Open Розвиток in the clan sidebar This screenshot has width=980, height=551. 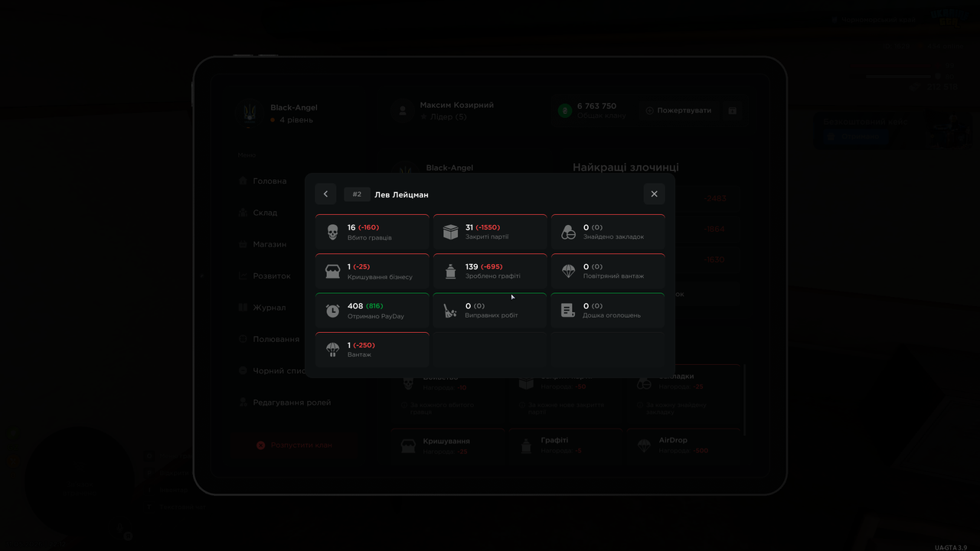tap(272, 275)
